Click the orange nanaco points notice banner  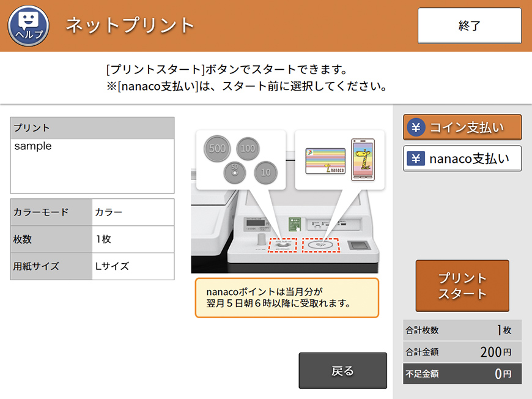[x=287, y=298]
